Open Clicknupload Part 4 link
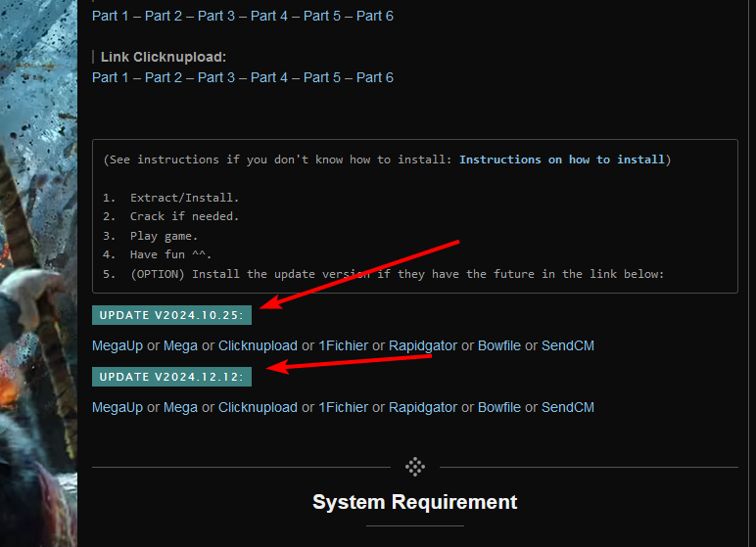 (269, 77)
